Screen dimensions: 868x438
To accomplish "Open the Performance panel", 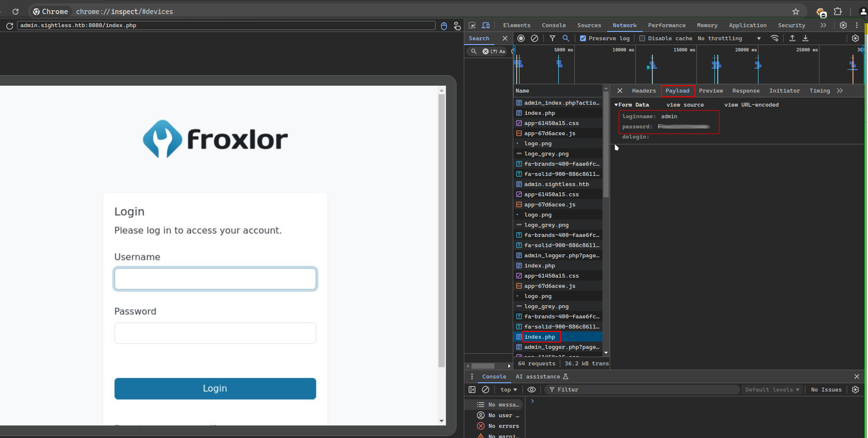I will click(x=667, y=25).
